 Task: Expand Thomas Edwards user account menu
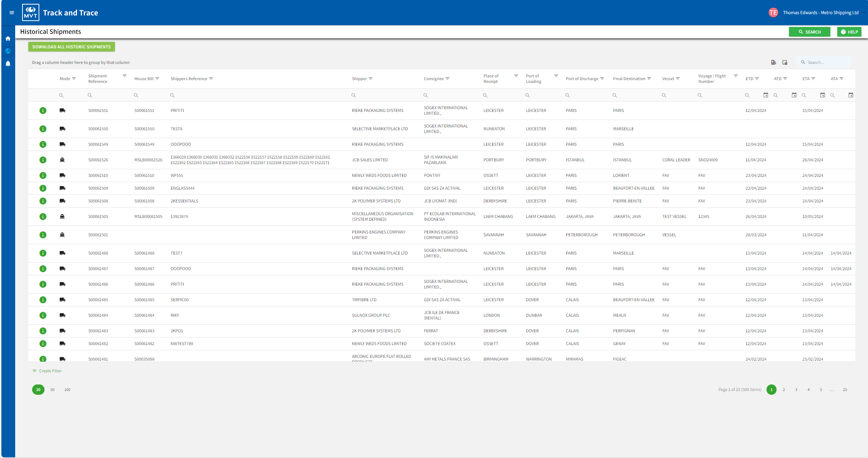(x=820, y=13)
